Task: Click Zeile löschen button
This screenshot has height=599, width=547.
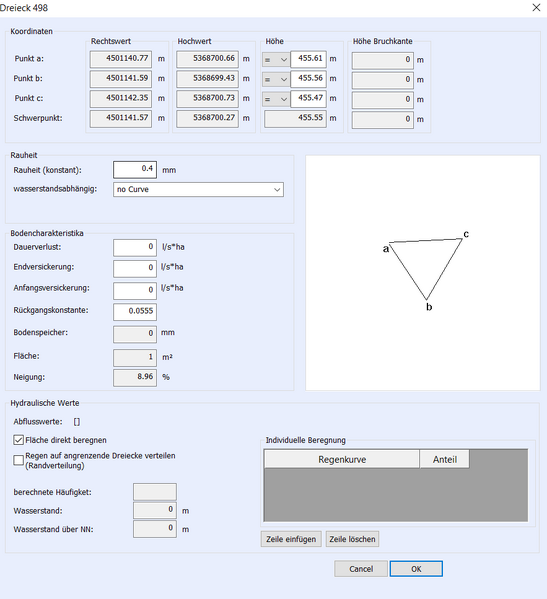Action: click(352, 539)
